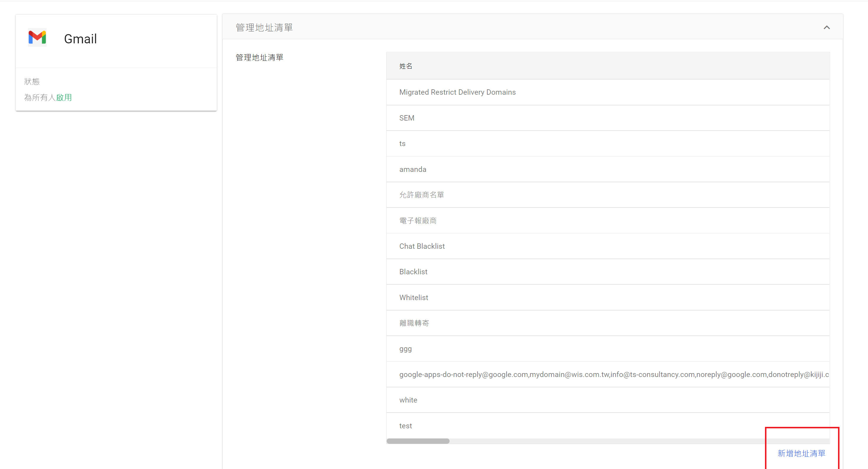The width and height of the screenshot is (868, 469).
Task: Click the 狀態 label in Gmail card
Action: click(x=32, y=82)
